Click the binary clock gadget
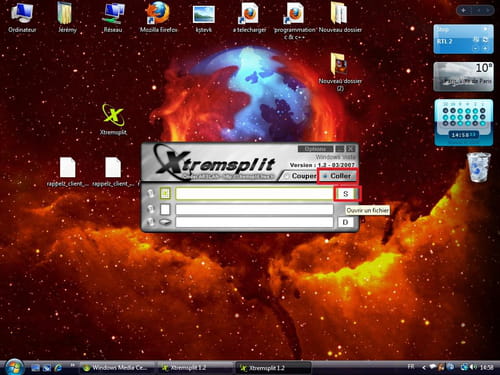500x375 pixels. tap(464, 122)
